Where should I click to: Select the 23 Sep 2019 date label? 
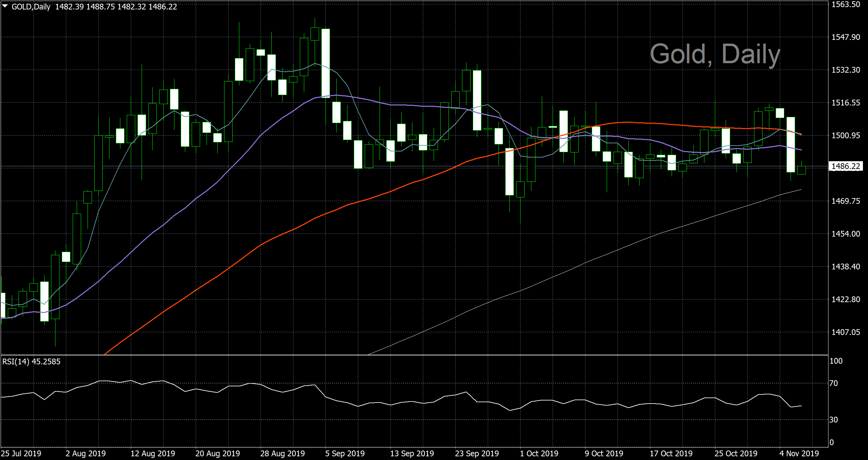[x=477, y=454]
